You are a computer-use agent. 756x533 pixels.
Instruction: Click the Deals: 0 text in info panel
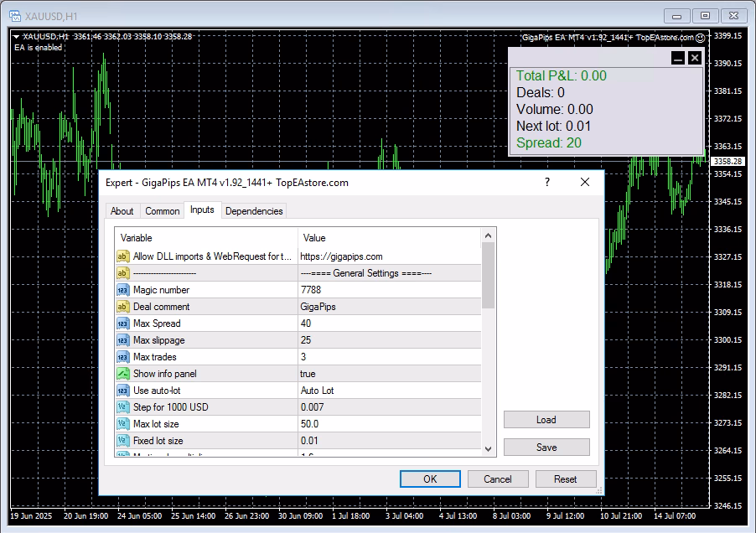[x=541, y=92]
